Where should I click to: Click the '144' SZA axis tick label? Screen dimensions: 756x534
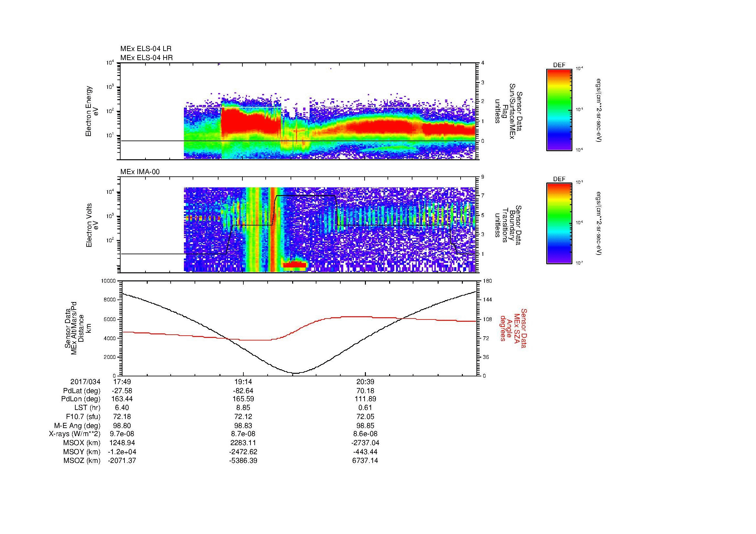coord(487,299)
